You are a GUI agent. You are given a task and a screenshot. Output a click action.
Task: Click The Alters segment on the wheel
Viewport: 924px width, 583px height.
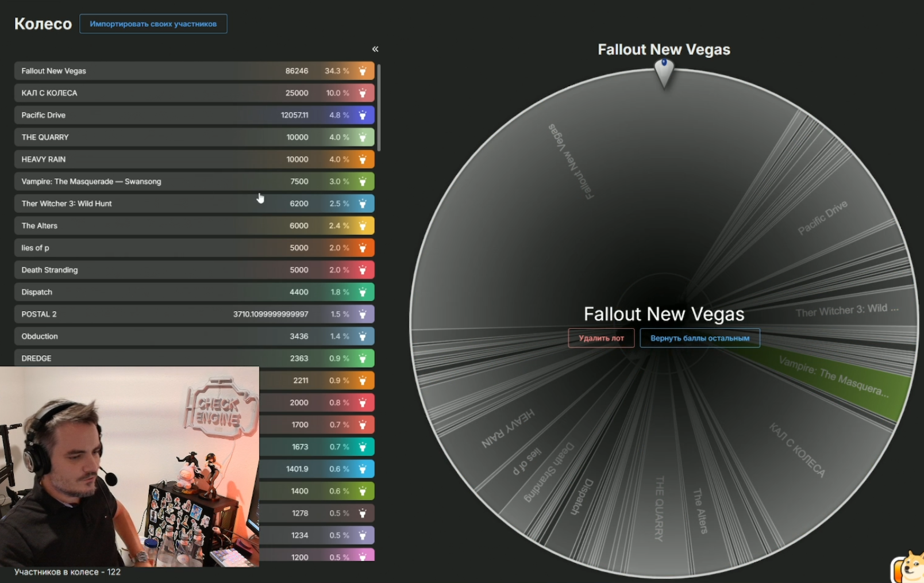point(699,511)
